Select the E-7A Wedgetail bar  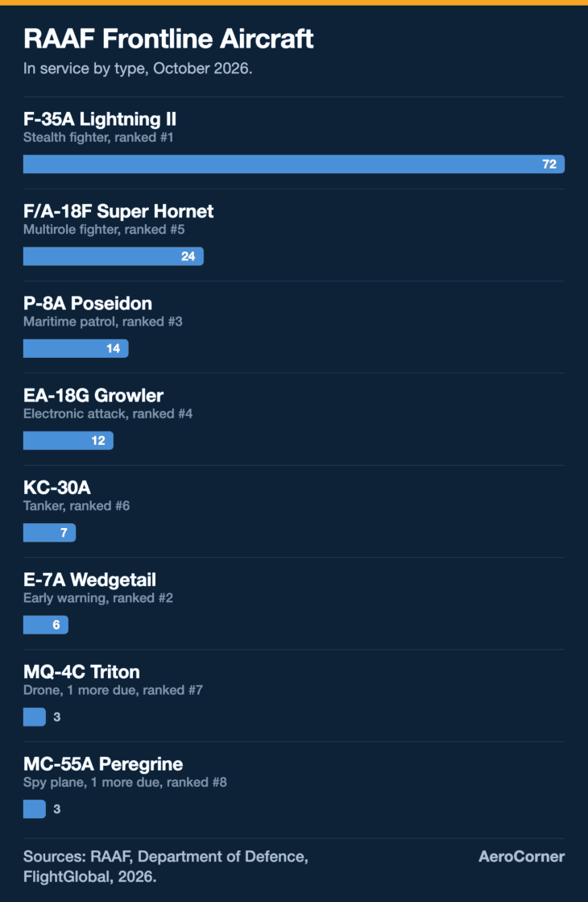pyautogui.click(x=46, y=624)
